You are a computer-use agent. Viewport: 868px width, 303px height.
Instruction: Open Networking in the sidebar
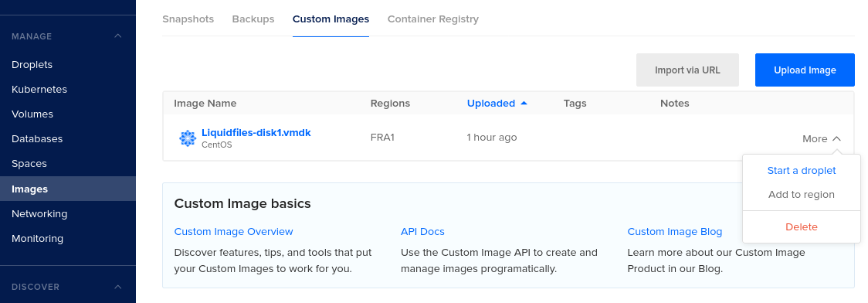39,214
